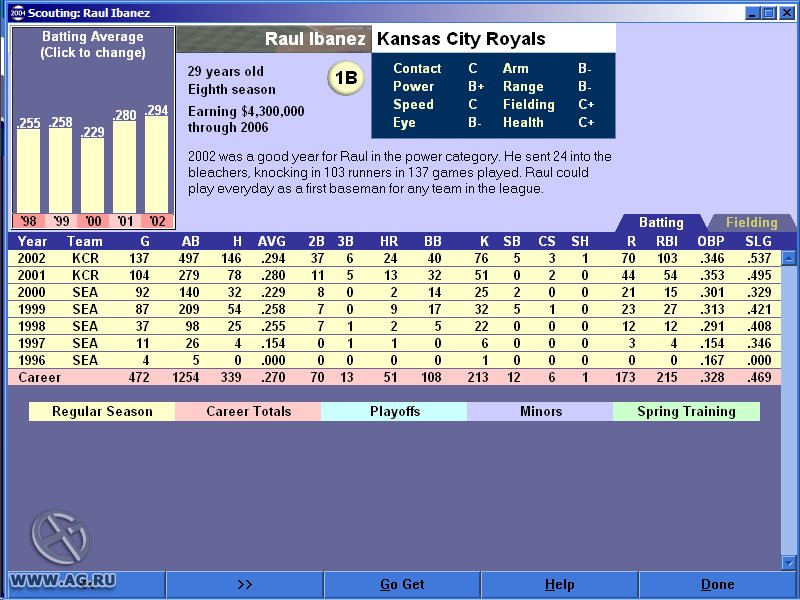Click the Career totals row

[x=394, y=378]
